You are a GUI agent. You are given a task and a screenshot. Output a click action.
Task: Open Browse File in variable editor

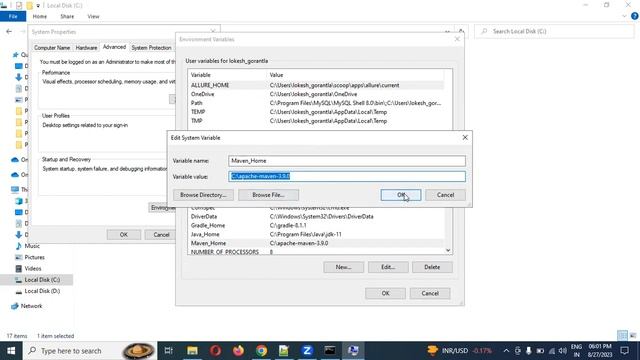click(x=268, y=195)
